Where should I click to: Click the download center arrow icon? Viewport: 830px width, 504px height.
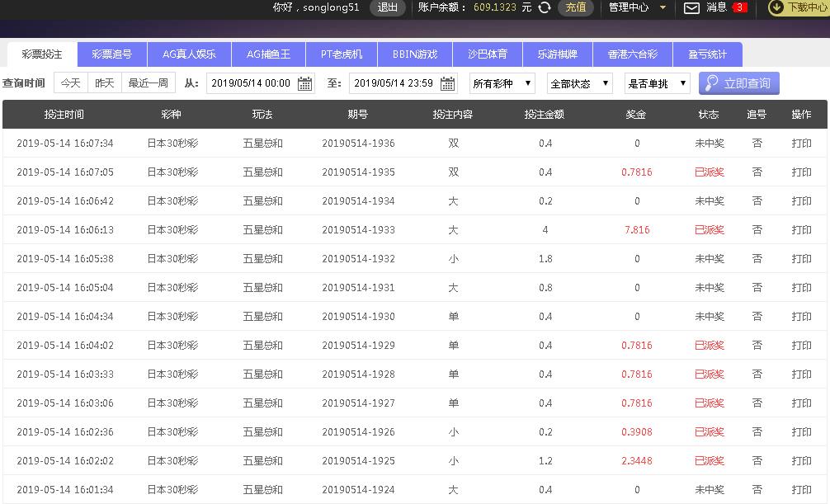[x=776, y=7]
